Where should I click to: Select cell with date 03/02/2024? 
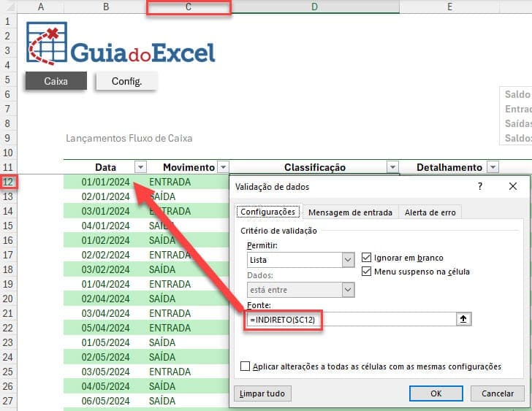coord(105,269)
